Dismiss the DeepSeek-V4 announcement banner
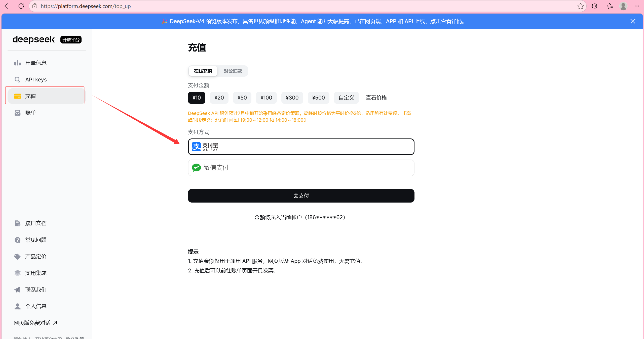The width and height of the screenshot is (644, 339). 633,21
